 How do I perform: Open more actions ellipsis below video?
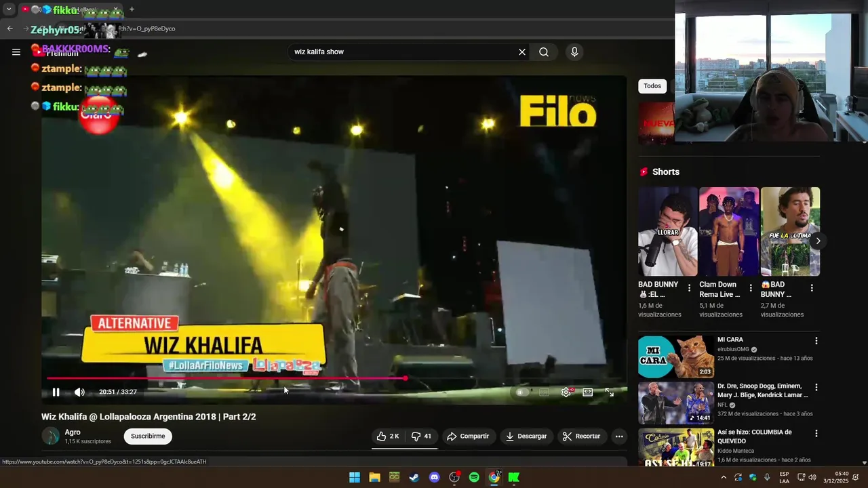pos(619,436)
